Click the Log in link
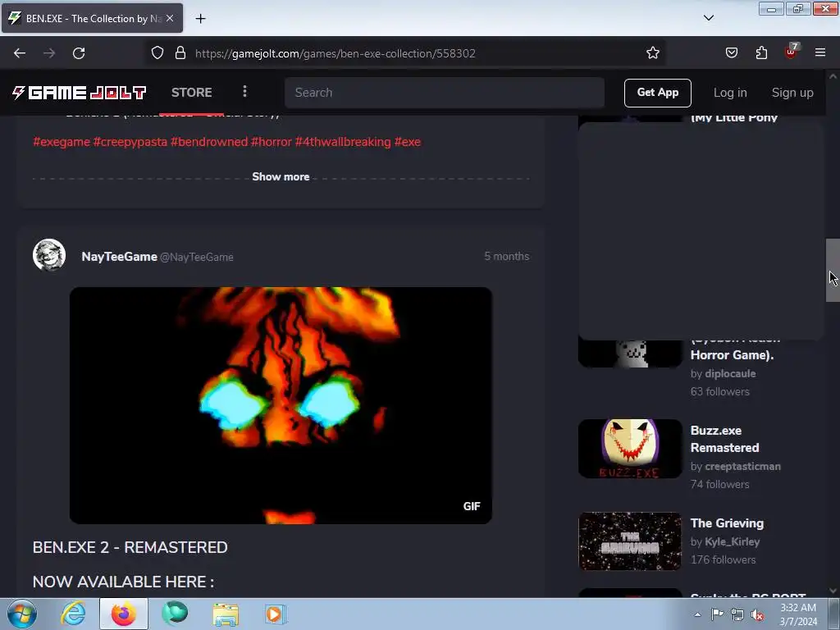 (730, 93)
